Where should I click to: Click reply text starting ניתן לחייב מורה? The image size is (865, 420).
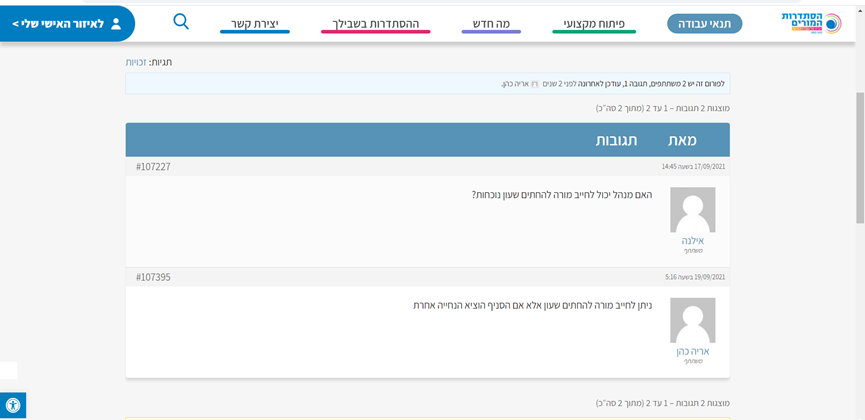533,305
